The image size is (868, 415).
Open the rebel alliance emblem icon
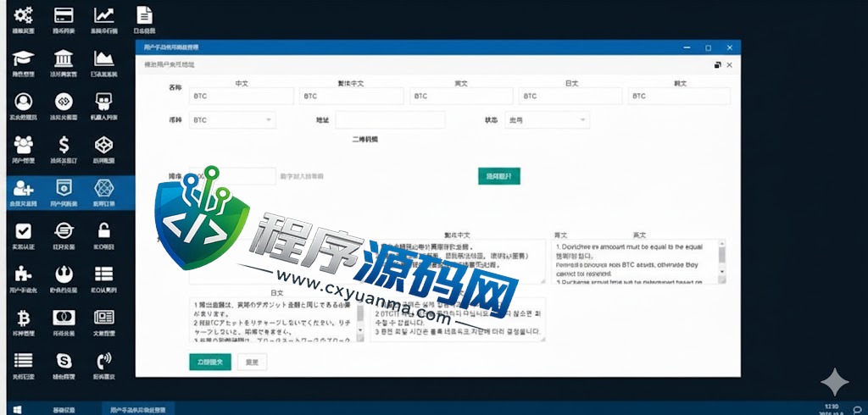click(x=64, y=274)
